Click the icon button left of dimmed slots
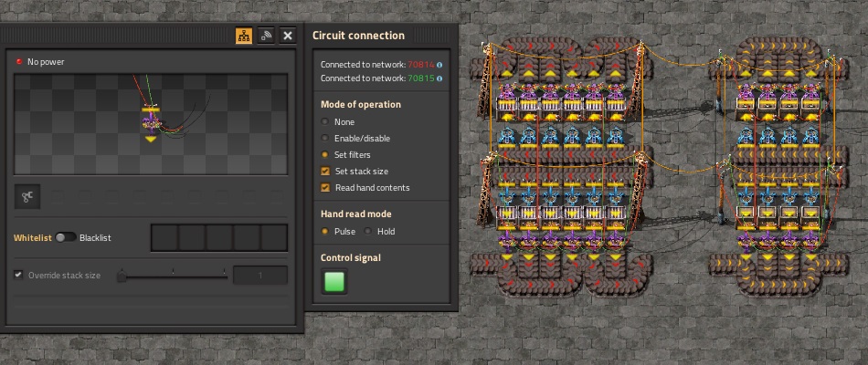The width and height of the screenshot is (868, 365). tap(27, 196)
